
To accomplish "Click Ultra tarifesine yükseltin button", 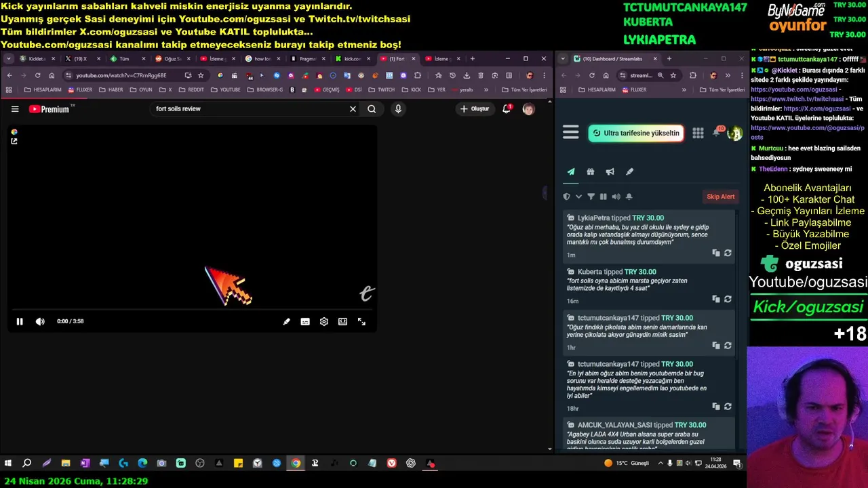I will 635,134.
